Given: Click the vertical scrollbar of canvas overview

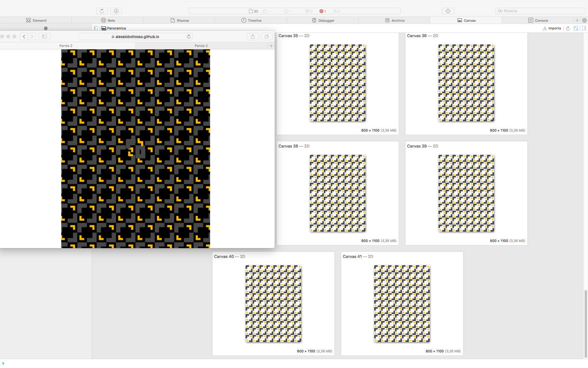Looking at the screenshot, I should pyautogui.click(x=586, y=324).
